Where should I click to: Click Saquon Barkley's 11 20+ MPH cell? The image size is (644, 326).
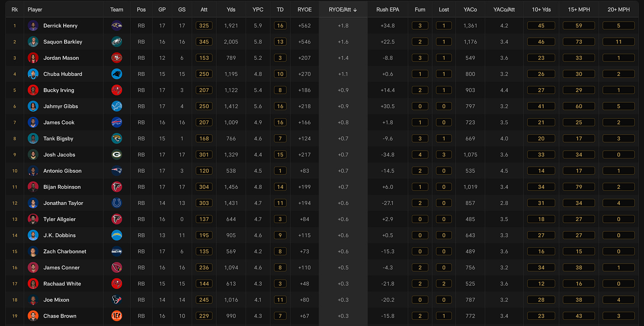[x=618, y=42]
